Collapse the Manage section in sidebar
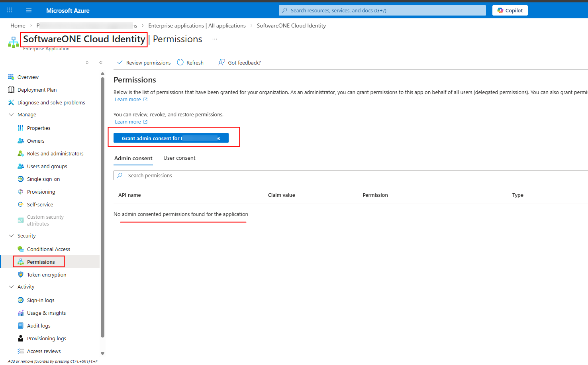 [11, 115]
